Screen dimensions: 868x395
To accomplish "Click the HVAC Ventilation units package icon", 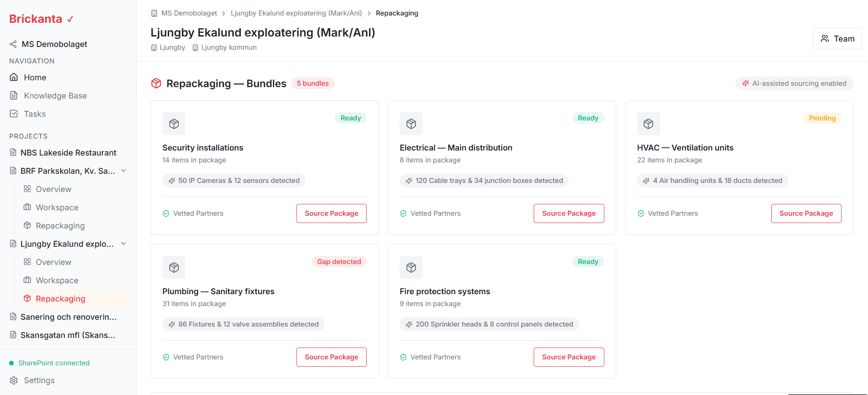I will pyautogui.click(x=648, y=124).
